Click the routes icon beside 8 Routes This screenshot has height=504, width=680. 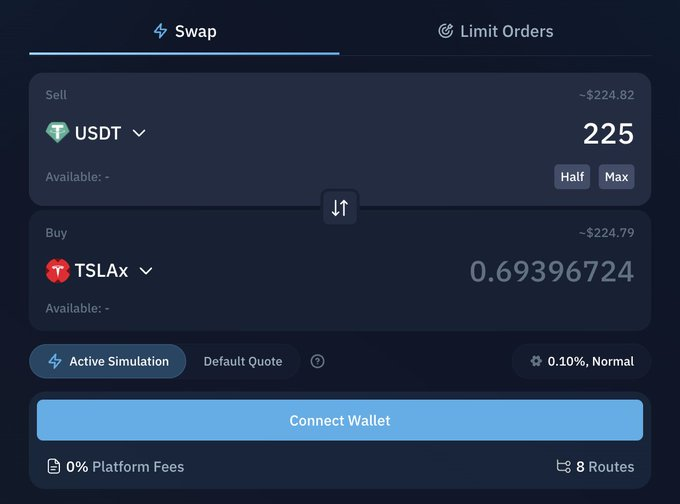564,466
